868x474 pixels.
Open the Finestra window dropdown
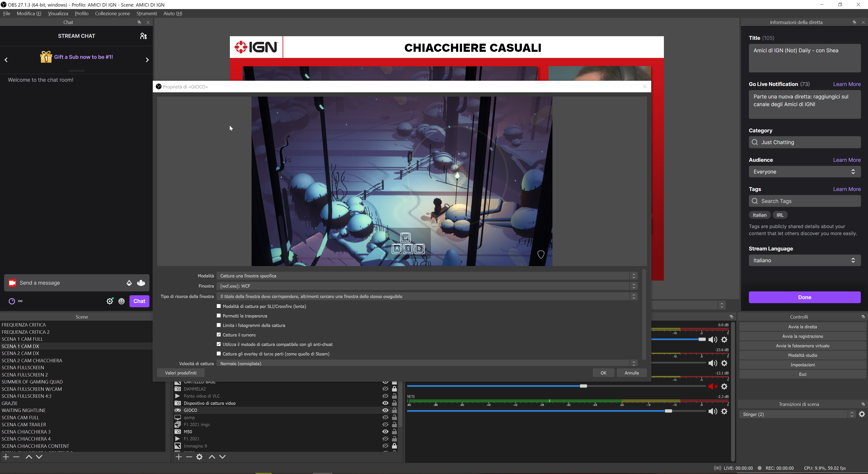[427, 286]
